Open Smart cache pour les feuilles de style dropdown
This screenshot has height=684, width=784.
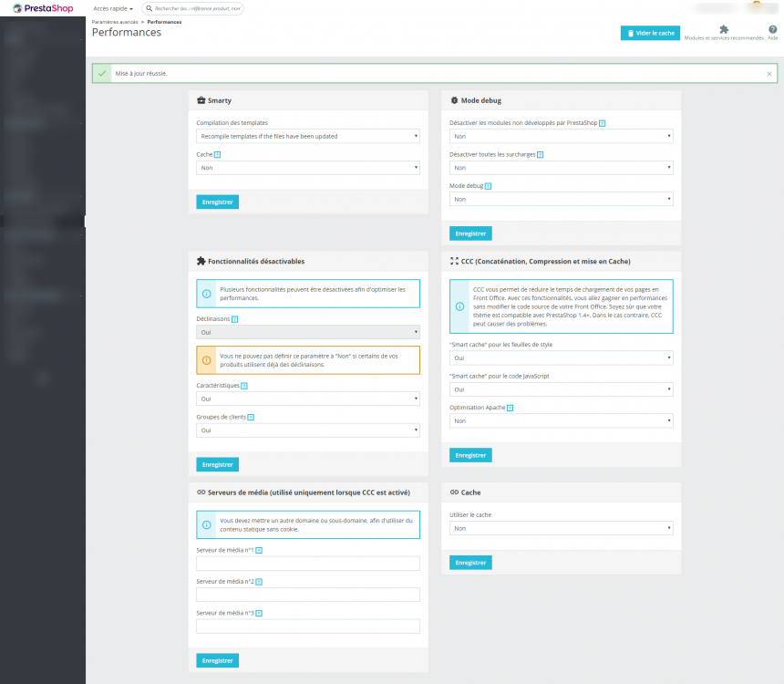click(561, 358)
